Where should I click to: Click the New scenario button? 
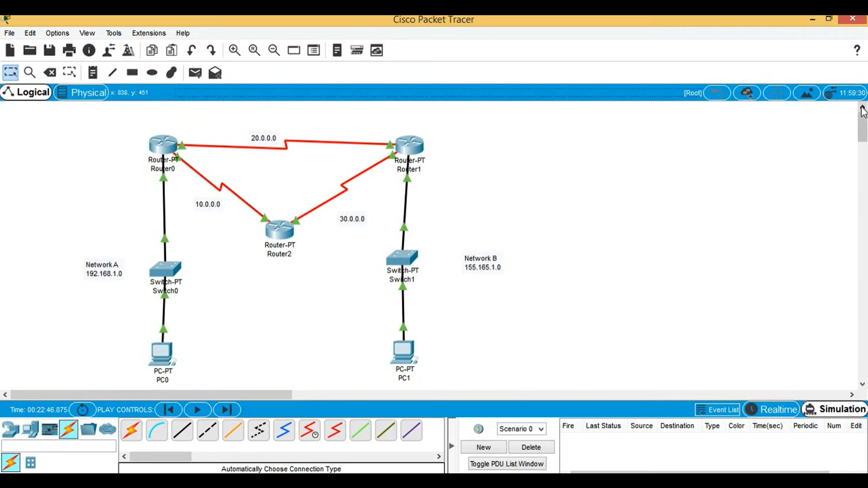click(483, 447)
